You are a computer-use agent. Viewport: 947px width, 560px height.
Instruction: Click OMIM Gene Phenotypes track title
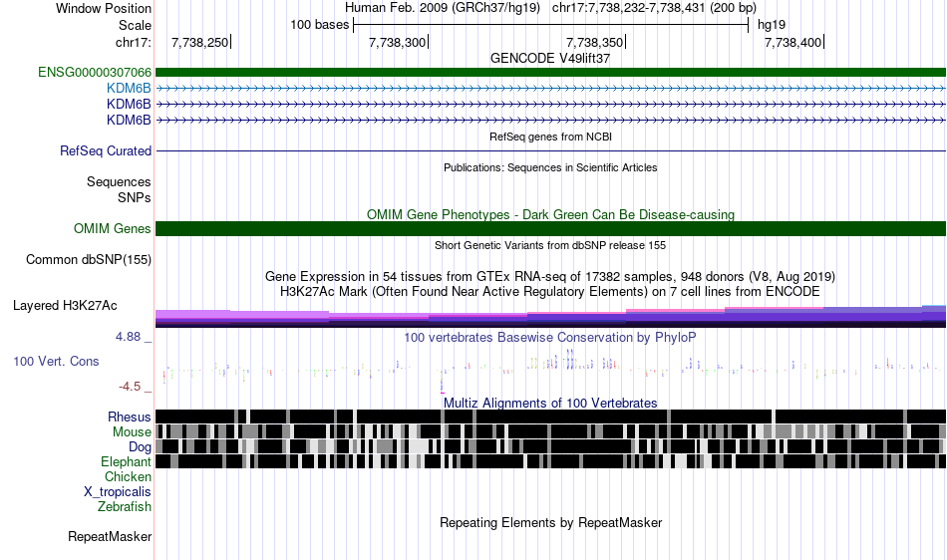[x=550, y=215]
